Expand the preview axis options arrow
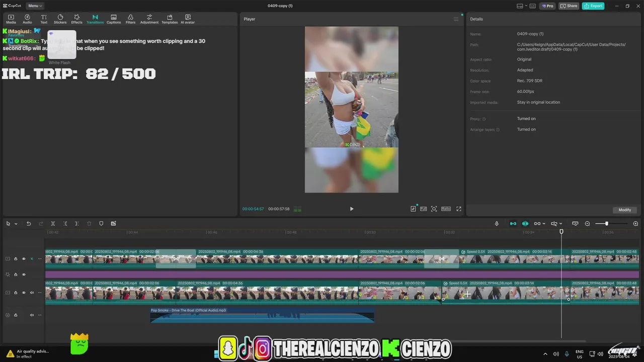This screenshot has height=362, width=644. [560, 224]
